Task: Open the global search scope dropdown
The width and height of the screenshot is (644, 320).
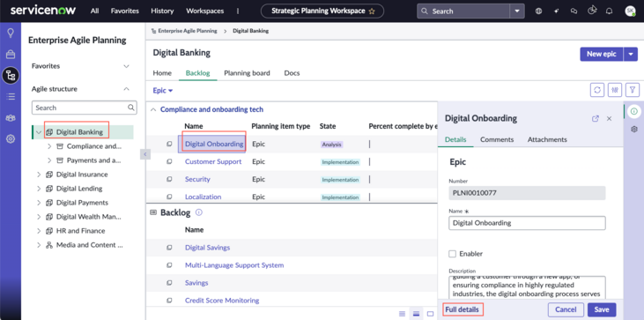Action: [x=516, y=11]
